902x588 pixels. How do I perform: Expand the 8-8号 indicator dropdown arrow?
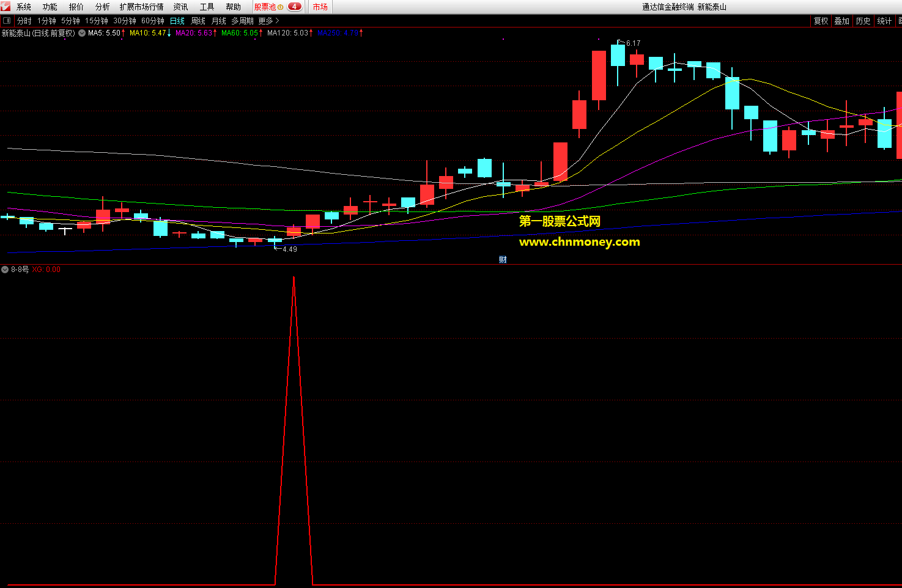[x=5, y=270]
